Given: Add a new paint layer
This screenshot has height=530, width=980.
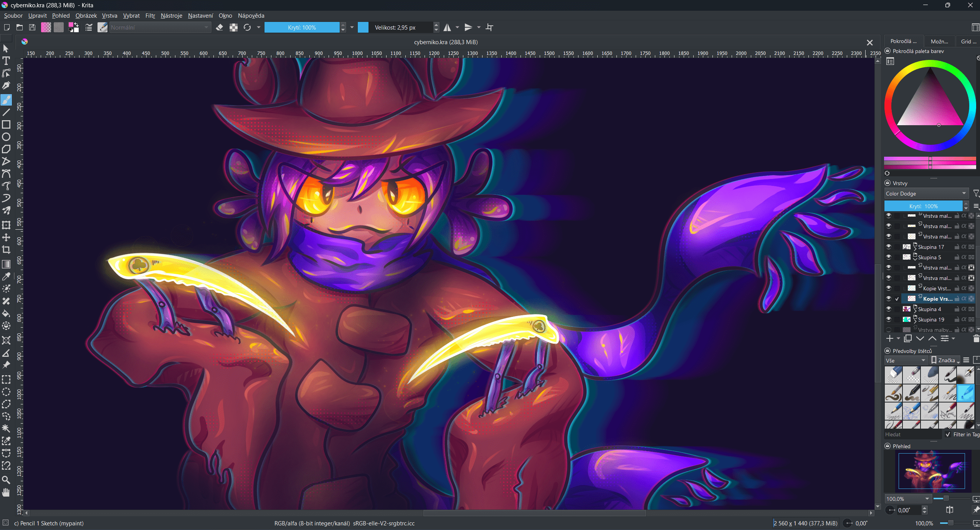Looking at the screenshot, I should [891, 338].
